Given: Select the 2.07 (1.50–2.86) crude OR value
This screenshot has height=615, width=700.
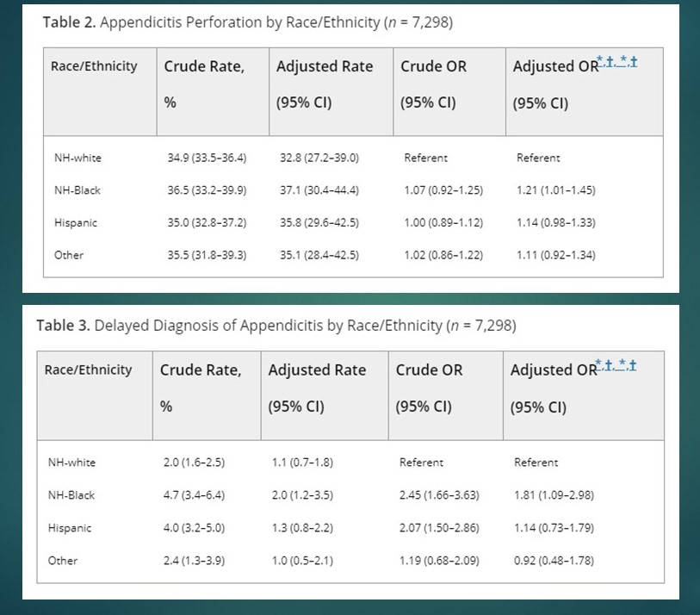Looking at the screenshot, I should click(439, 528).
